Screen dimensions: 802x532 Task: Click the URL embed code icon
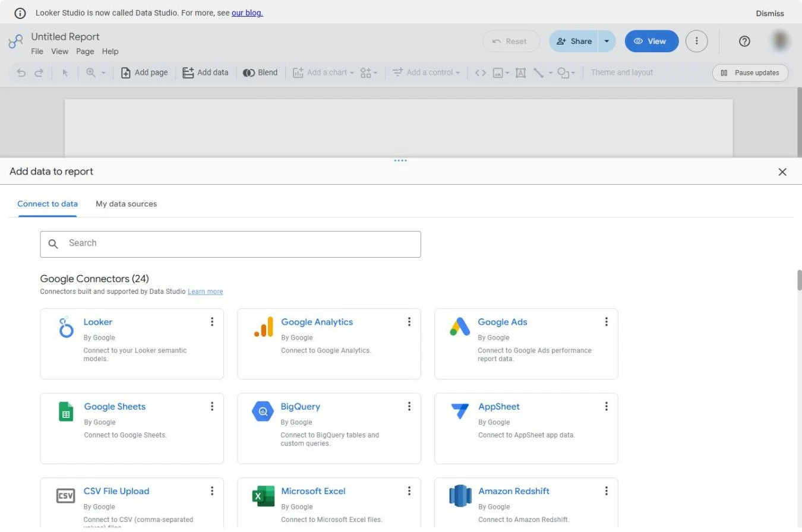(x=481, y=72)
